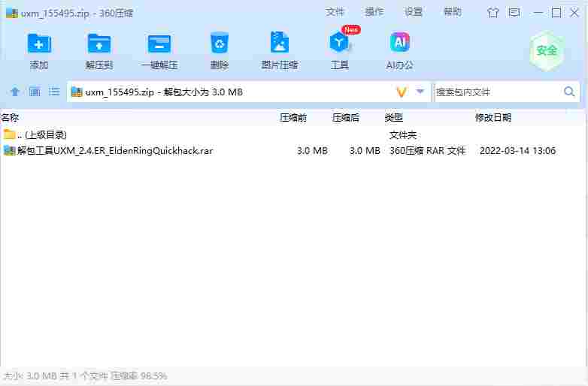This screenshot has height=386, width=588.
Task: Open the 文件 menu
Action: pyautogui.click(x=335, y=12)
